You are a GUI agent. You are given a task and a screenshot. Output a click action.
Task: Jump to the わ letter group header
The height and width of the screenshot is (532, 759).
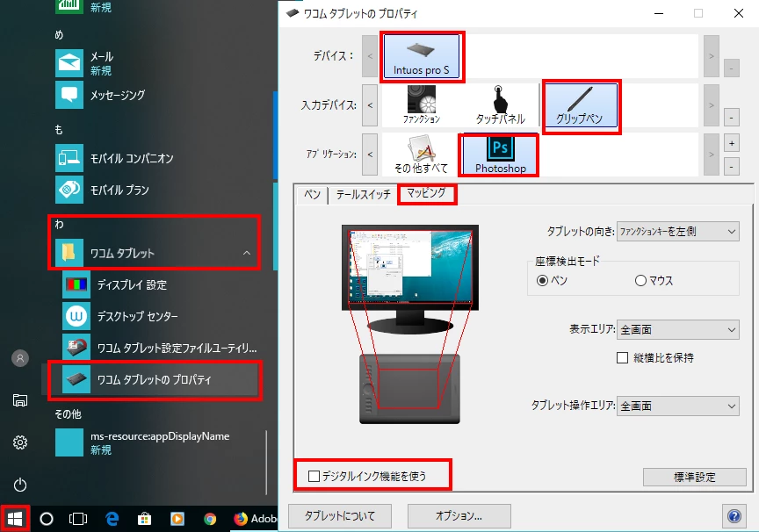(x=59, y=224)
